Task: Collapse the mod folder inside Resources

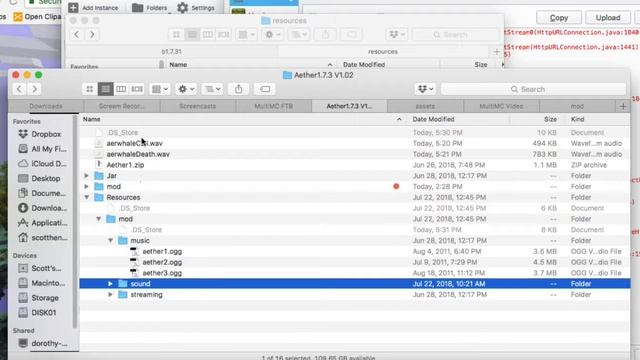Action: click(x=98, y=219)
